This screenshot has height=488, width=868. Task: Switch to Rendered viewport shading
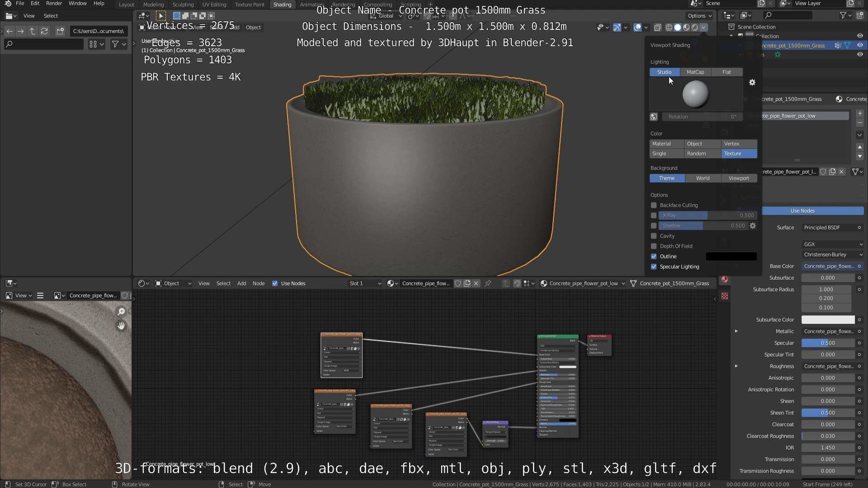(695, 28)
